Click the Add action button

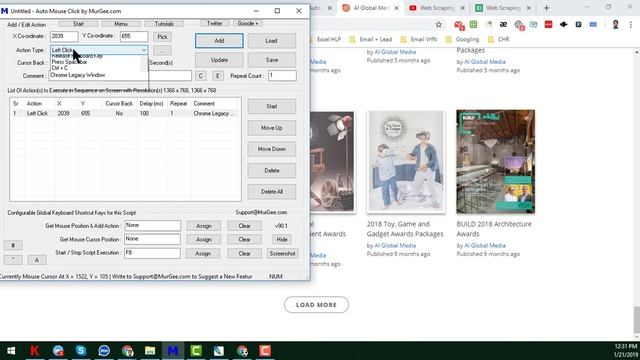click(219, 41)
